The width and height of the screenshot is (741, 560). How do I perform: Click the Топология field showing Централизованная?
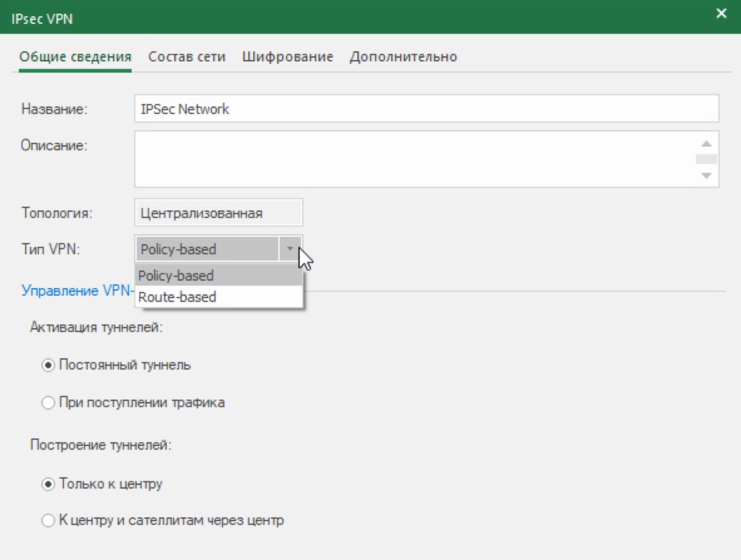[x=218, y=213]
